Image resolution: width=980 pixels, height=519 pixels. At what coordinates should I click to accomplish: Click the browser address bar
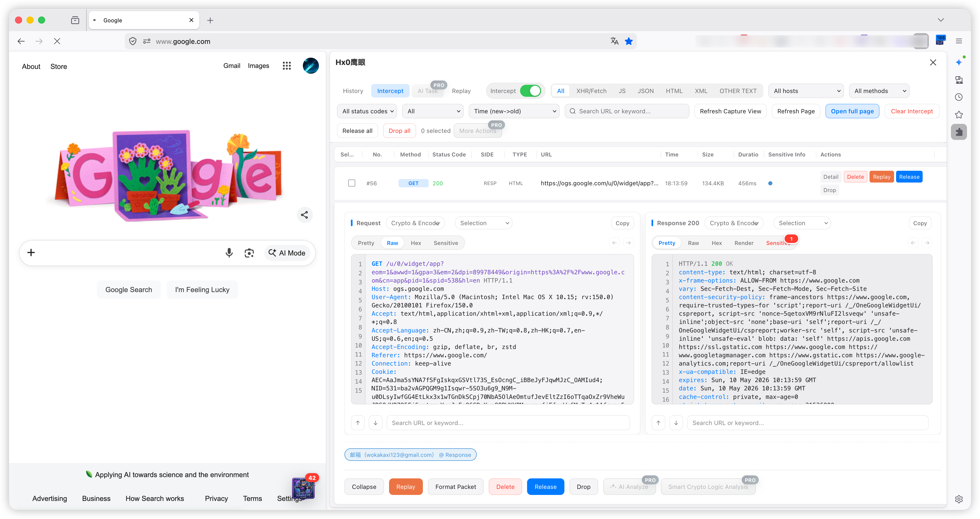[x=381, y=41]
